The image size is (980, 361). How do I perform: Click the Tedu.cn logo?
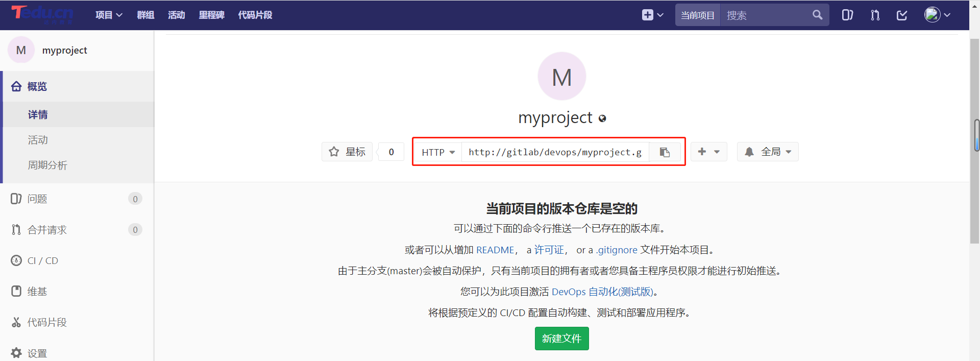point(42,14)
